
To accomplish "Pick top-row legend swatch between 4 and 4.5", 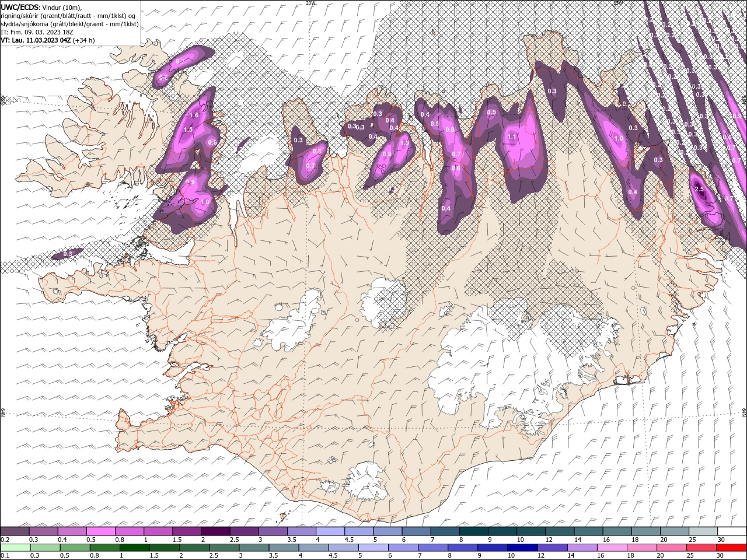I will [330, 531].
